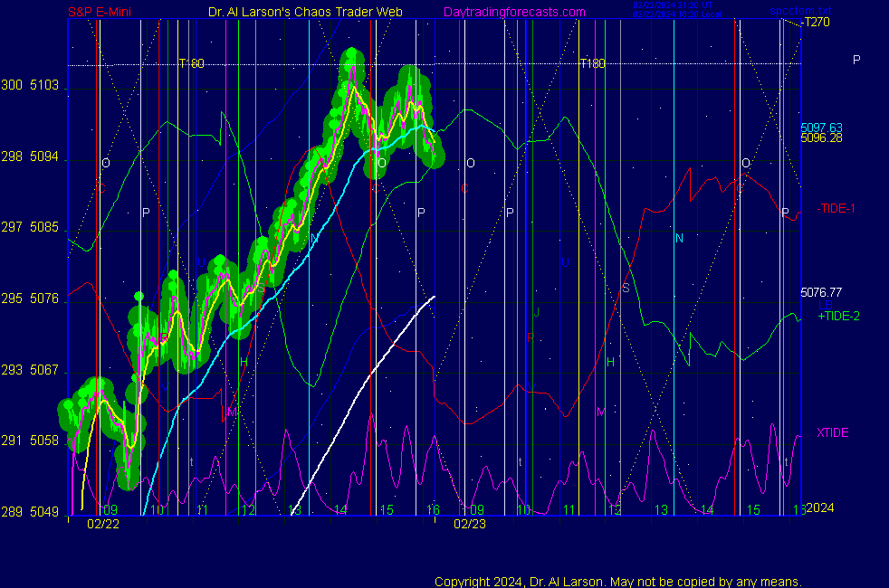Click the "-T270" line label

click(816, 22)
